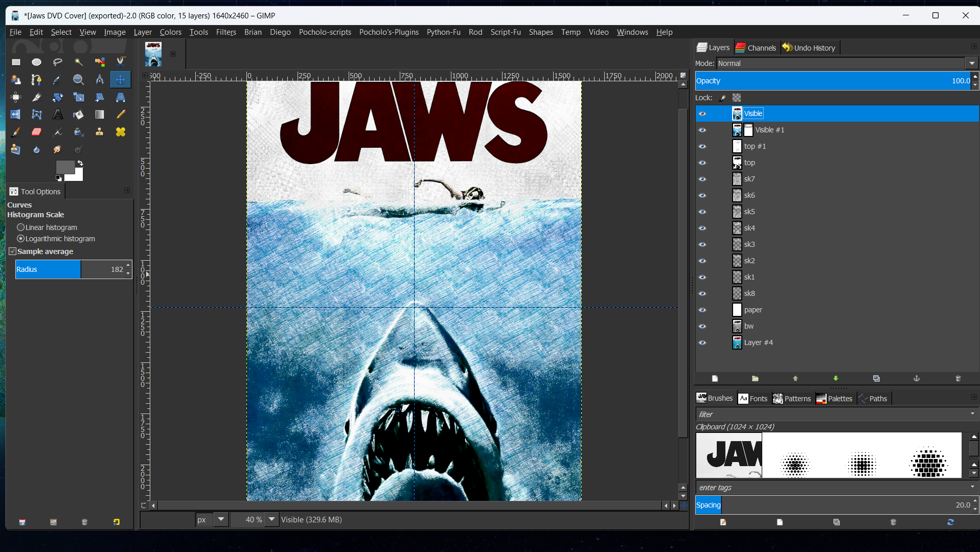Choose the Heal bandage tool
The width and height of the screenshot is (980, 552).
[x=121, y=132]
